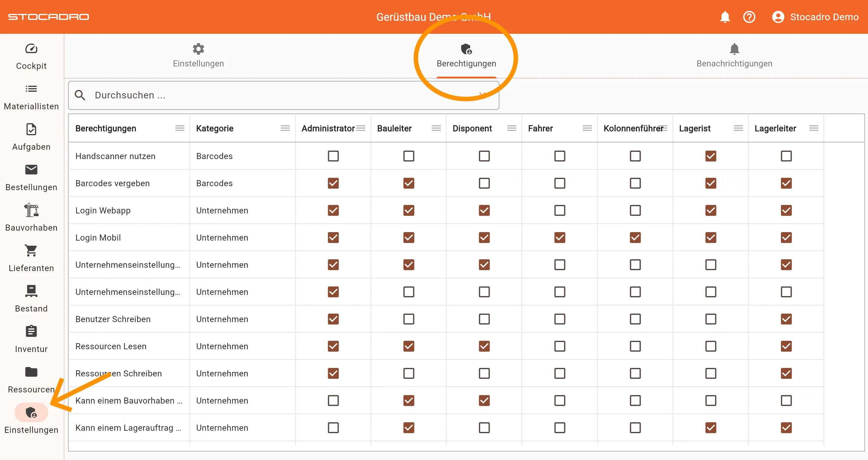868x460 pixels.
Task: Open the Kategorie column menu
Action: 285,128
